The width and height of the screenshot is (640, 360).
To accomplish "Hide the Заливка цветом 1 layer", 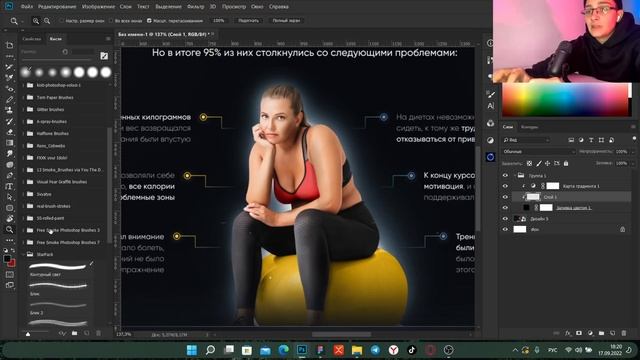I will pos(505,208).
